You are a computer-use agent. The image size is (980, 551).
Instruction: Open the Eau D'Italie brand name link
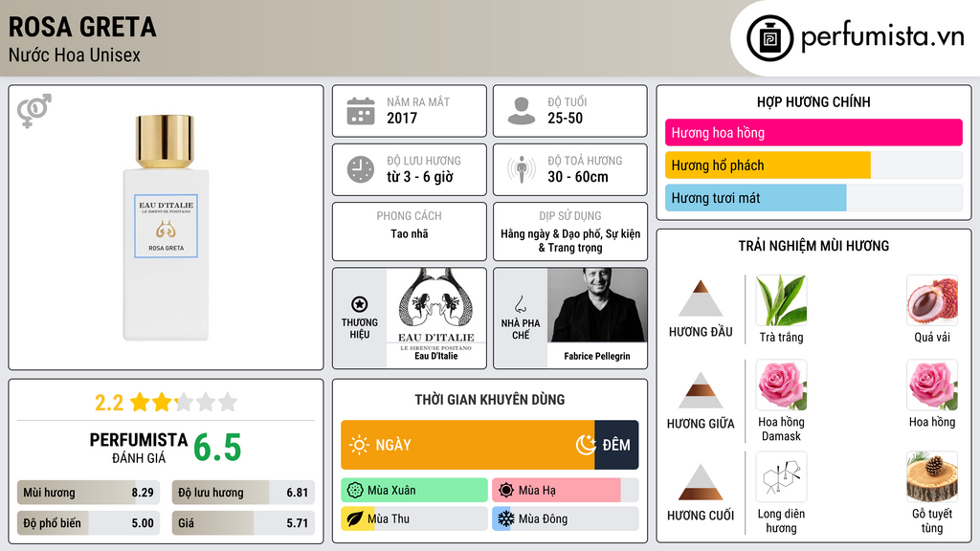tap(436, 356)
